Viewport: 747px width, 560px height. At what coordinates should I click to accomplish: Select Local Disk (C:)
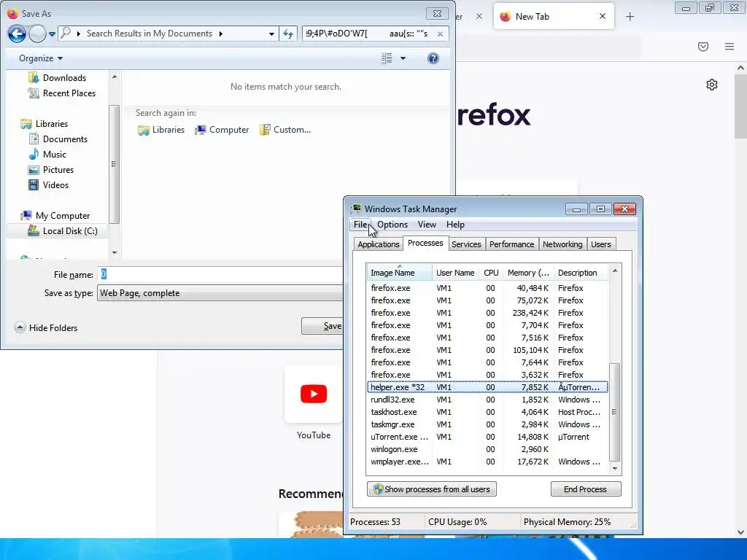(70, 231)
